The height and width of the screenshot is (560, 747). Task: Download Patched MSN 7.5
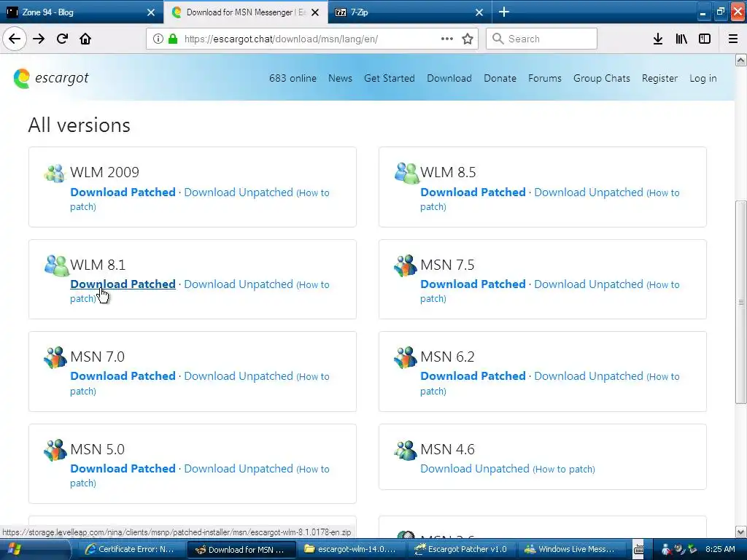tap(473, 284)
